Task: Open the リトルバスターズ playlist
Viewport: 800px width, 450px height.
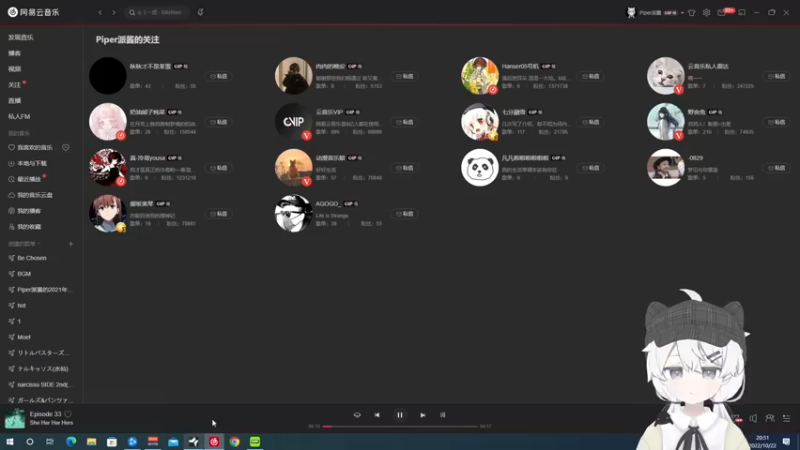Action: tap(43, 353)
